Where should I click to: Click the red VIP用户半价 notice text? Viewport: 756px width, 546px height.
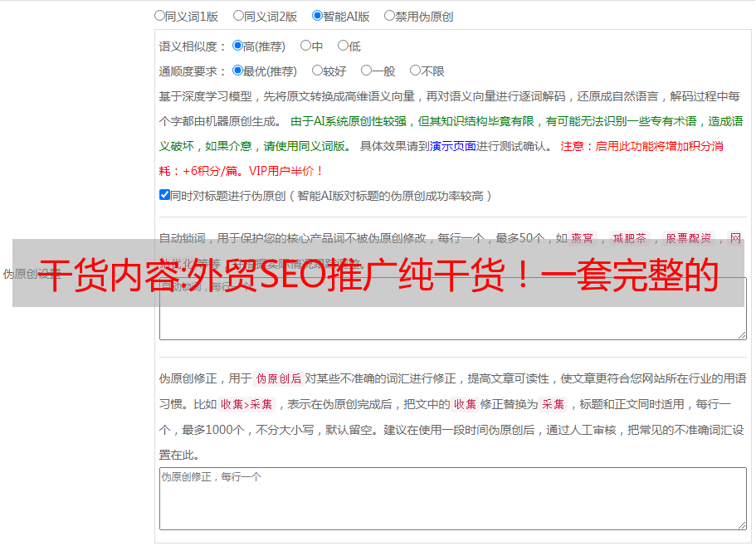(x=285, y=171)
